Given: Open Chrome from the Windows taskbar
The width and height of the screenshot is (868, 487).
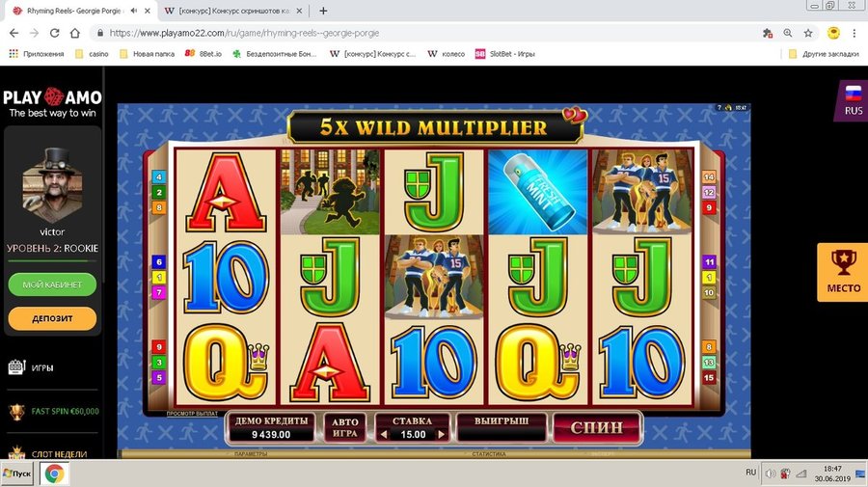Looking at the screenshot, I should 54,473.
